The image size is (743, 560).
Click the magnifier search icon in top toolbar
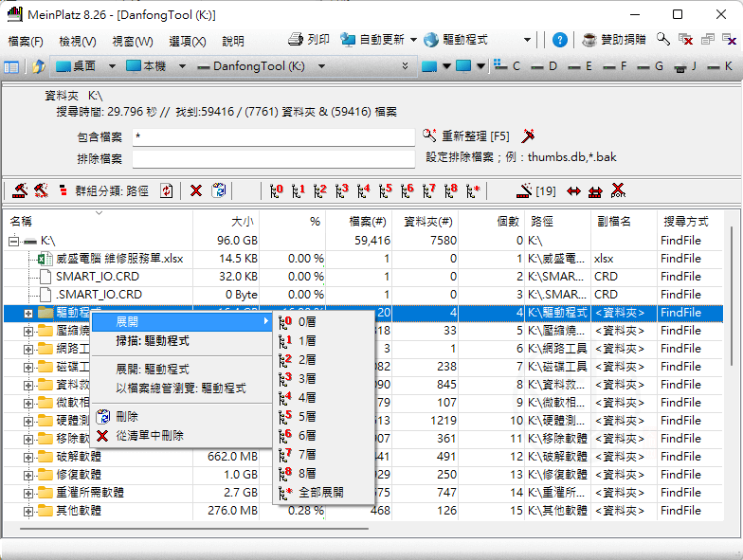coord(663,40)
